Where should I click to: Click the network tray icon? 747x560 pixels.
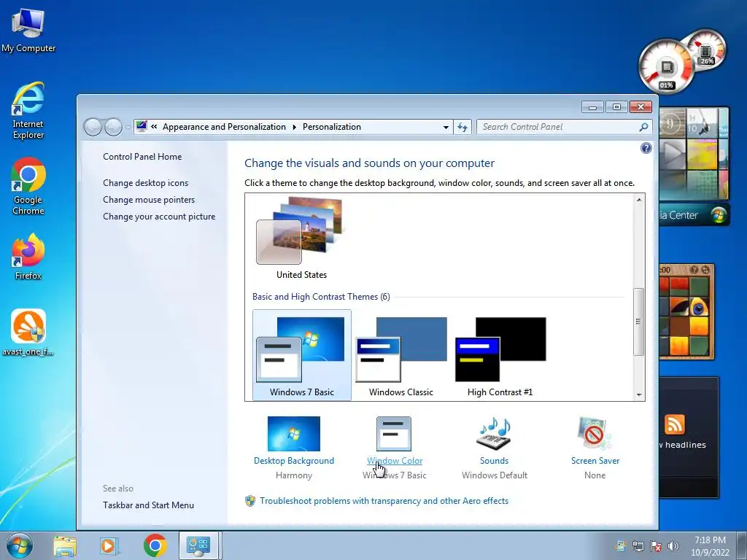(638, 546)
